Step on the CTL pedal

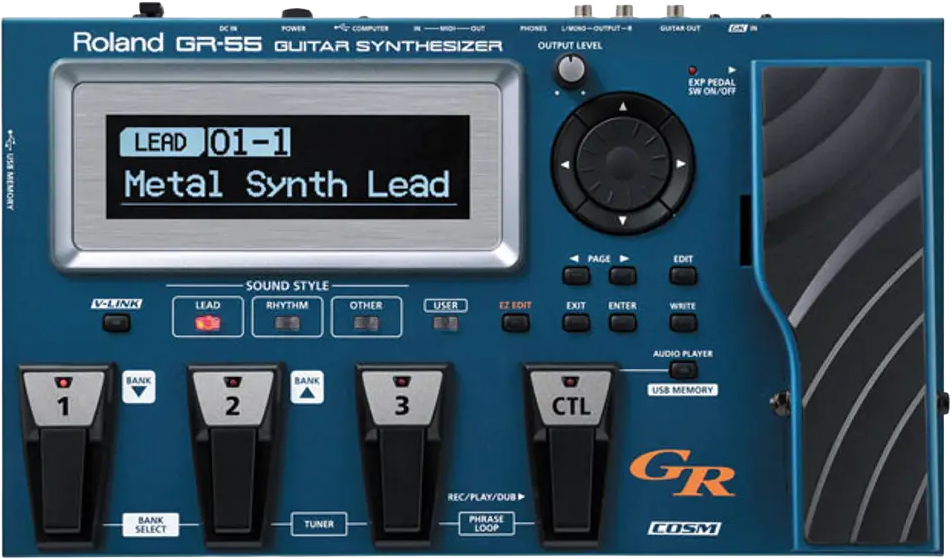click(x=571, y=455)
